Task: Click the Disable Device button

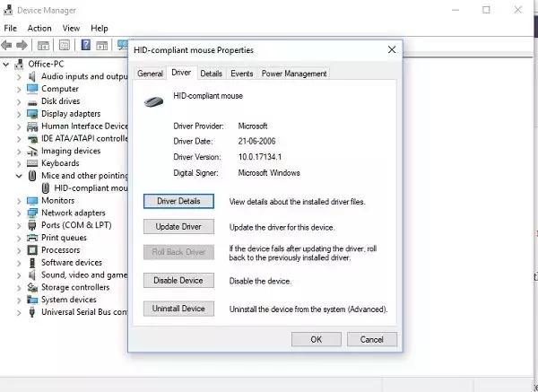Action: (x=178, y=281)
